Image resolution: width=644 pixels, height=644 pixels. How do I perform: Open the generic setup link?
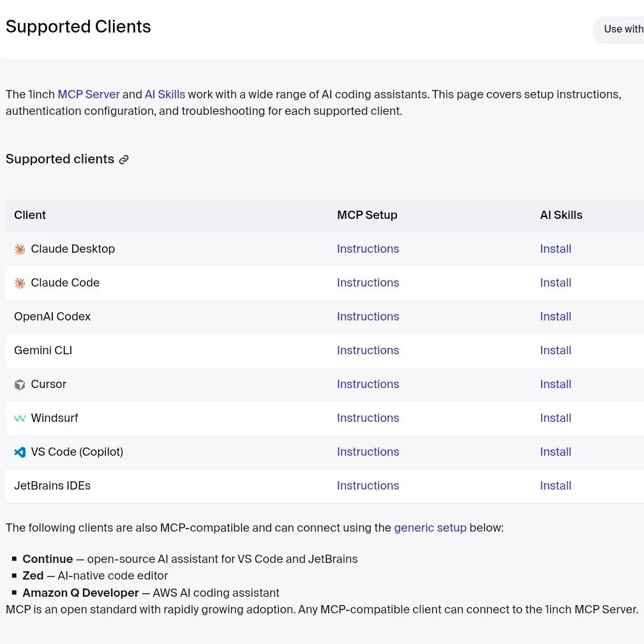click(430, 528)
